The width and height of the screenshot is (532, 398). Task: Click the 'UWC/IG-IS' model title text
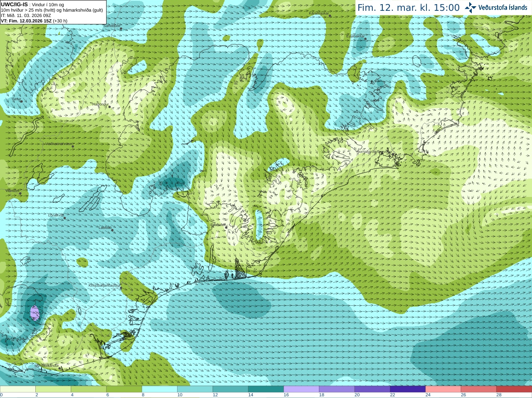[x=14, y=4]
